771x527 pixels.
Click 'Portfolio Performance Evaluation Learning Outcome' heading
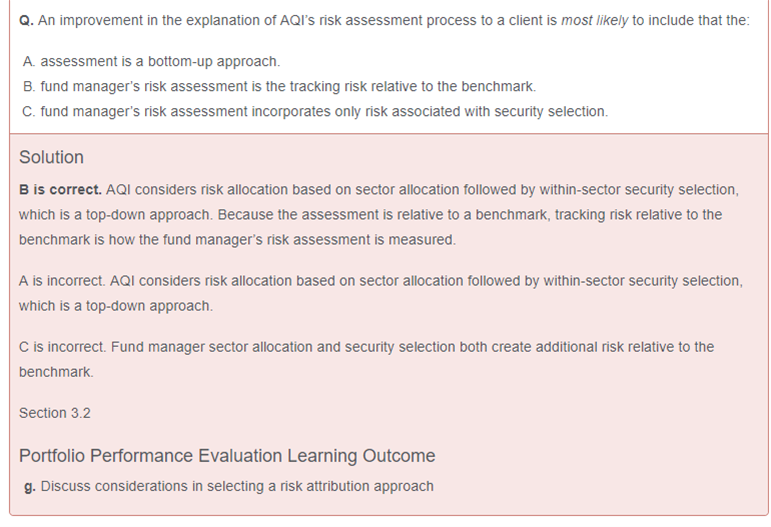pyautogui.click(x=227, y=456)
